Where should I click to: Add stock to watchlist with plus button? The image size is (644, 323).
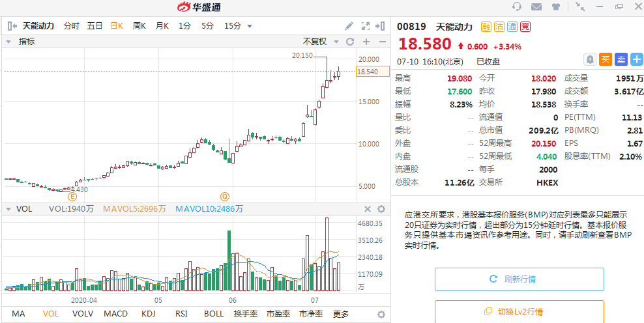click(x=637, y=59)
